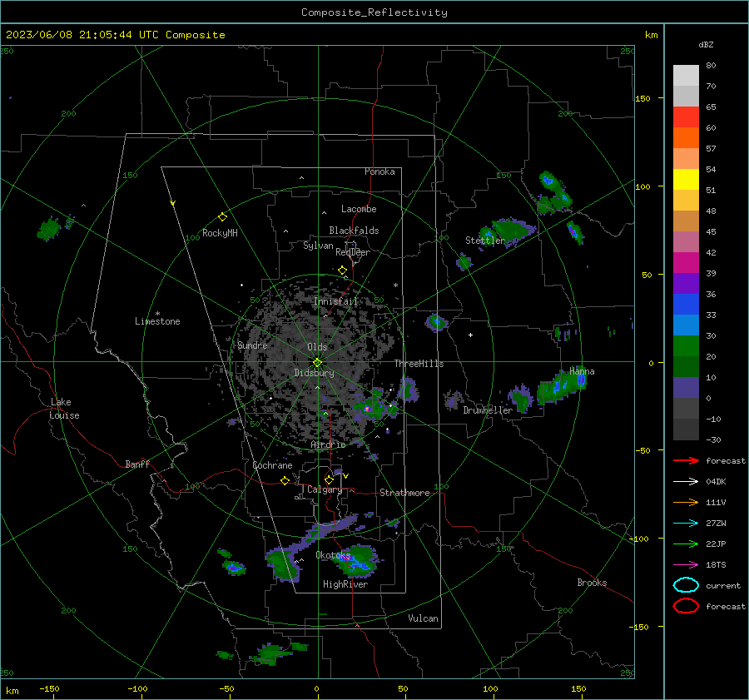The height and width of the screenshot is (700, 749).
Task: Click the Blackfalds label
Action: tap(354, 231)
